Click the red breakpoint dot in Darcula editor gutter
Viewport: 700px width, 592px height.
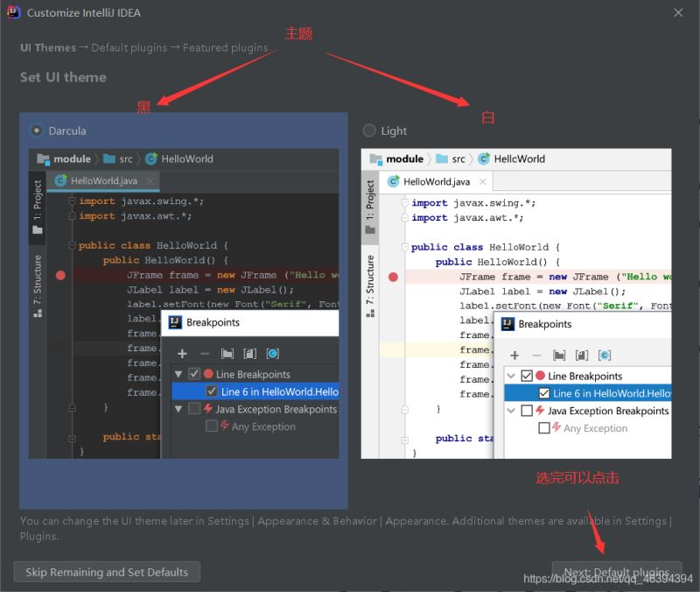pos(59,274)
